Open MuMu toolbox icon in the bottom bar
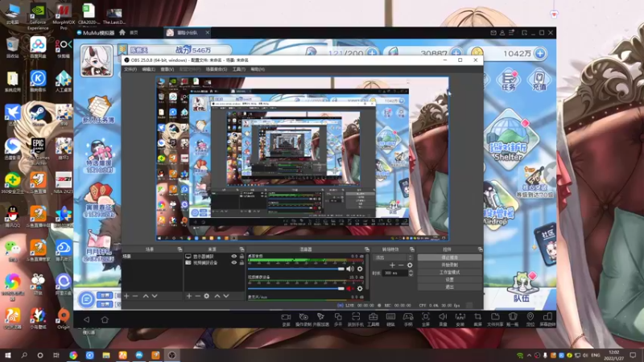The height and width of the screenshot is (362, 644). click(x=373, y=319)
